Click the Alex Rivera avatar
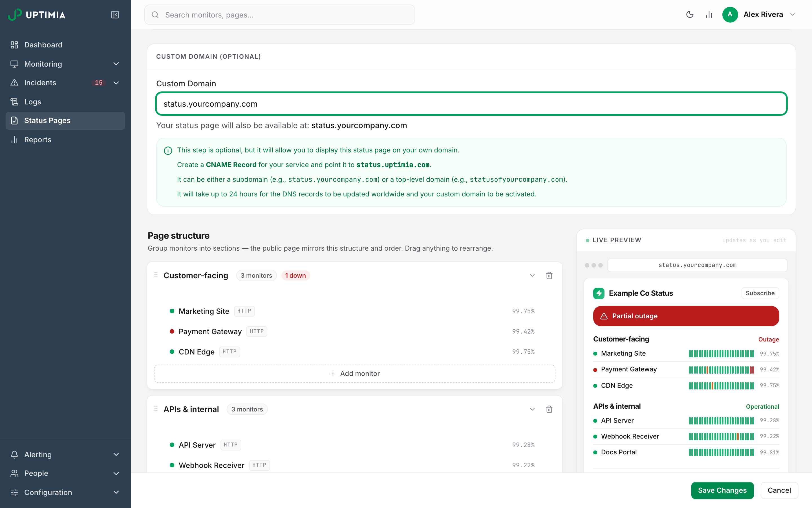Viewport: 812px width, 508px height. coord(730,14)
